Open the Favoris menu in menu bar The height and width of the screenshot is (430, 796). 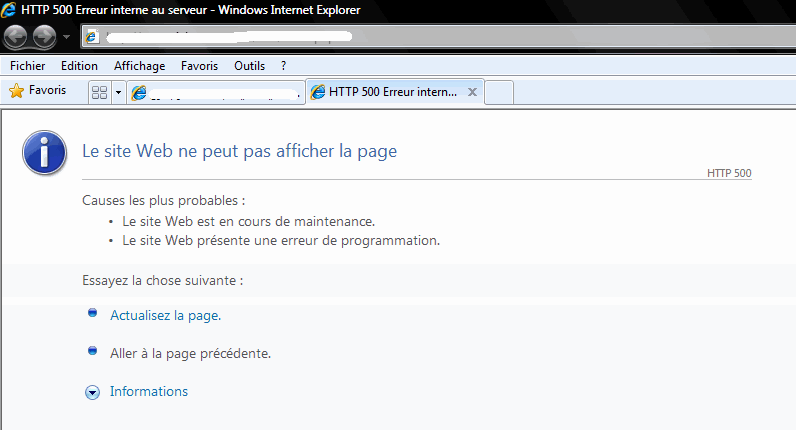[x=199, y=66]
